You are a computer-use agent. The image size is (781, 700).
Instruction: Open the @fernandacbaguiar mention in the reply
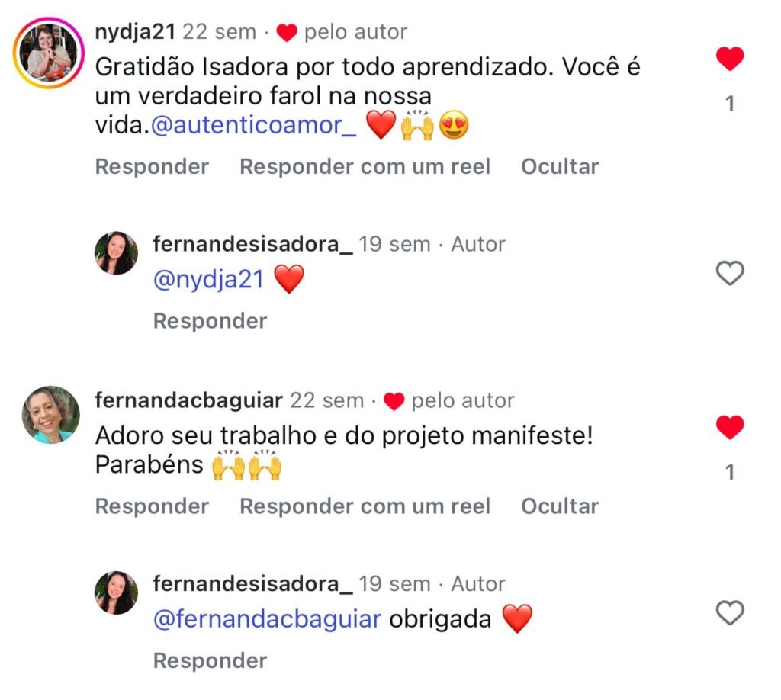point(267,619)
